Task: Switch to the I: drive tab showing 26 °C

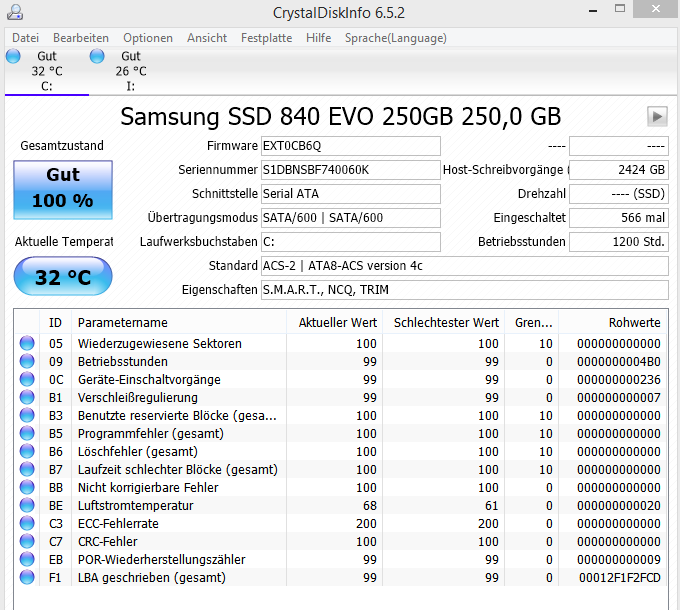Action: [130, 71]
